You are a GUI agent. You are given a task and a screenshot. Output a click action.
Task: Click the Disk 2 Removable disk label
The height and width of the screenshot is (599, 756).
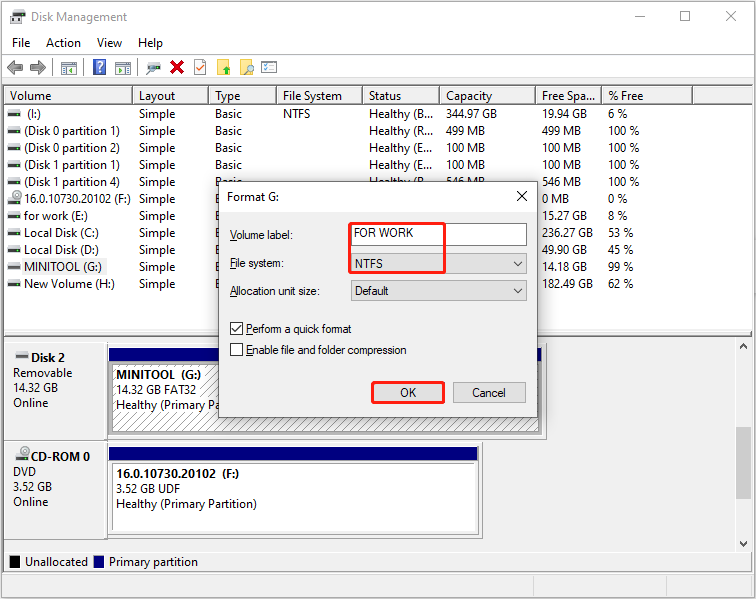coord(55,389)
